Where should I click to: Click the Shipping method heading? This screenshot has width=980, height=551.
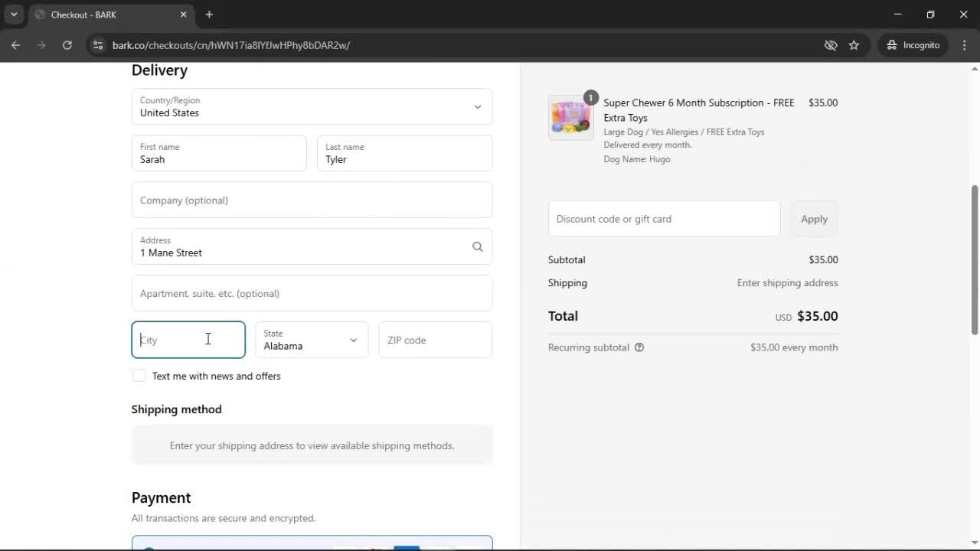pos(176,409)
